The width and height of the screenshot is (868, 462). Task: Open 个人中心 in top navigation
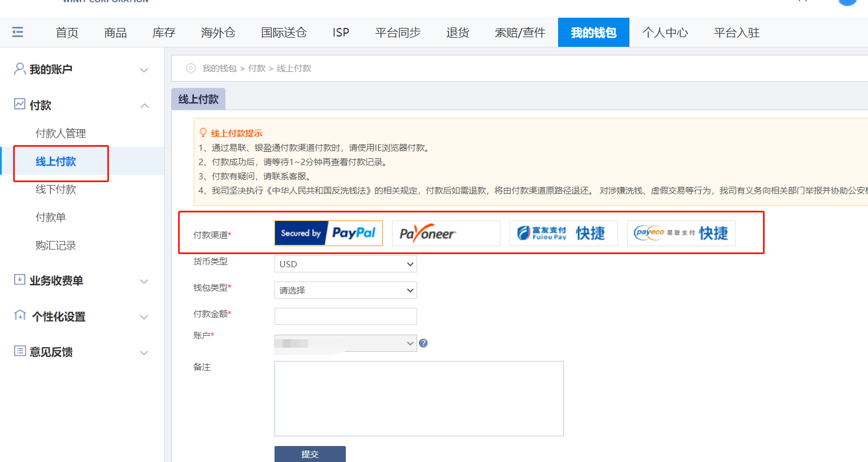665,33
